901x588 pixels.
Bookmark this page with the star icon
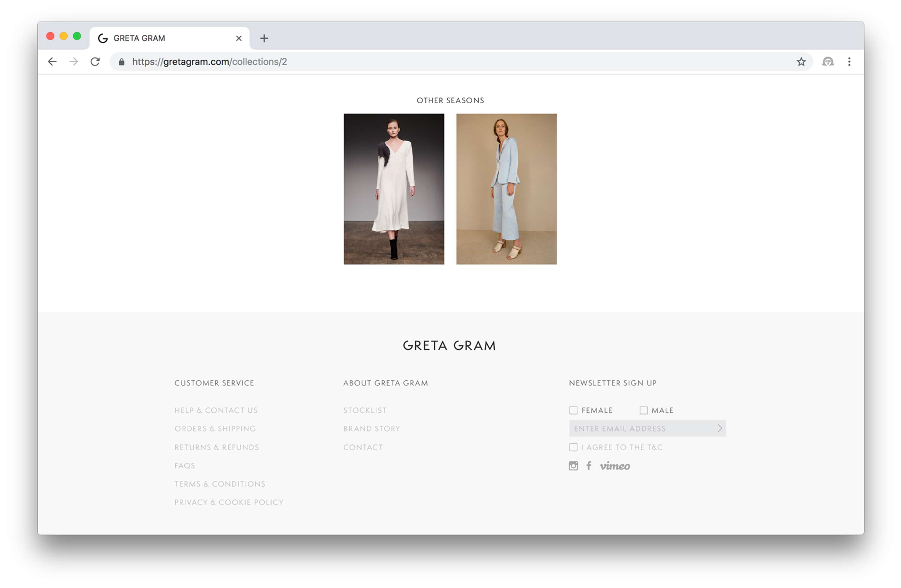pyautogui.click(x=801, y=62)
